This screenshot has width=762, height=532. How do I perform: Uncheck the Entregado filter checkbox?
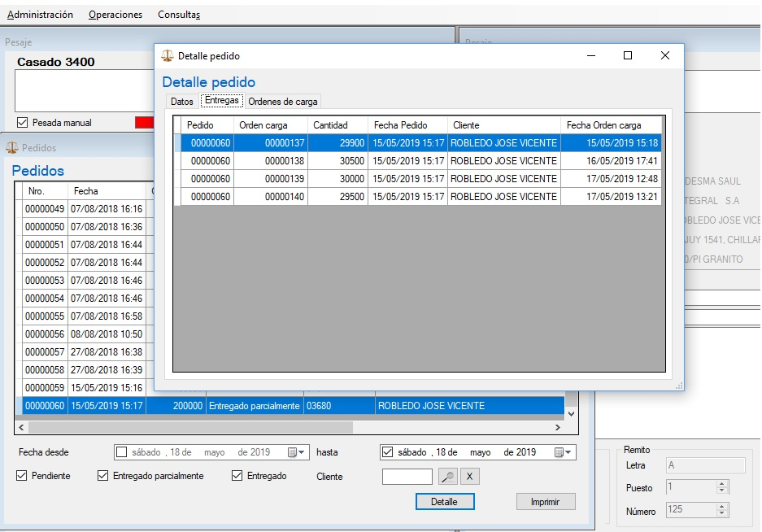237,476
